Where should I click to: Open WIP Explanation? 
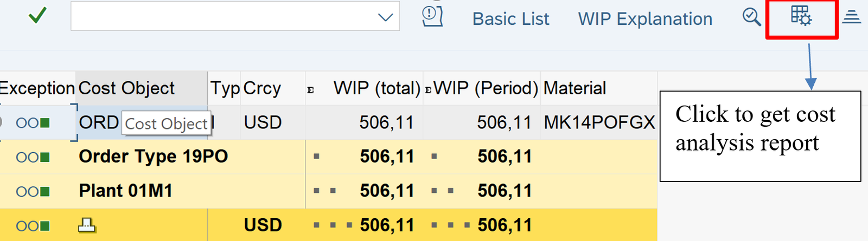point(645,19)
